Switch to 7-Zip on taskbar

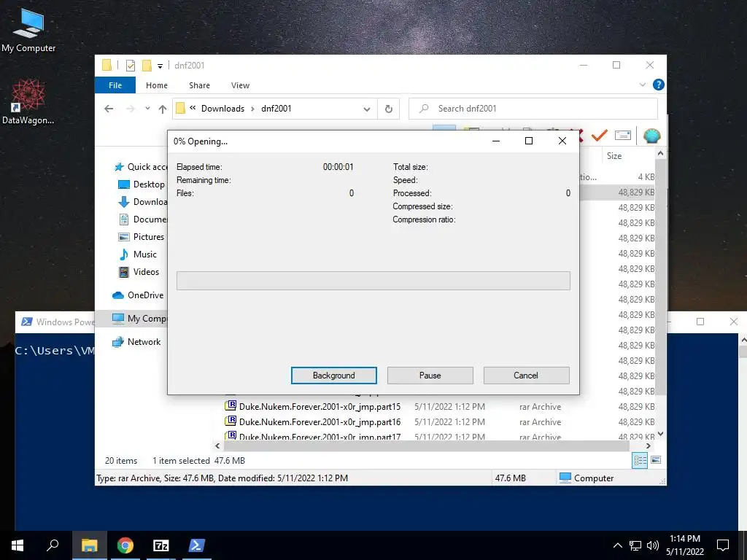pos(161,545)
